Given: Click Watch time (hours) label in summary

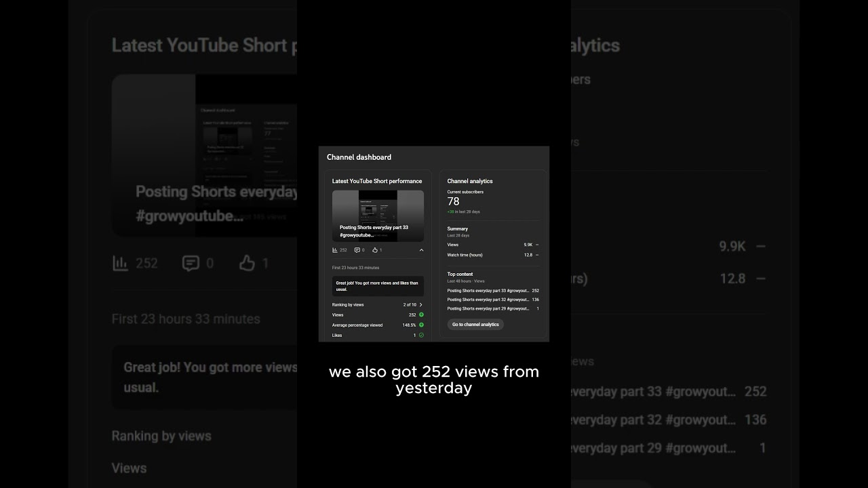Looking at the screenshot, I should 465,255.
